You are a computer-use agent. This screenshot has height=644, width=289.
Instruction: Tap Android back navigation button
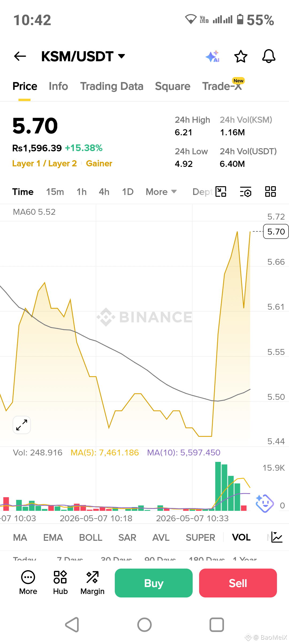72,625
